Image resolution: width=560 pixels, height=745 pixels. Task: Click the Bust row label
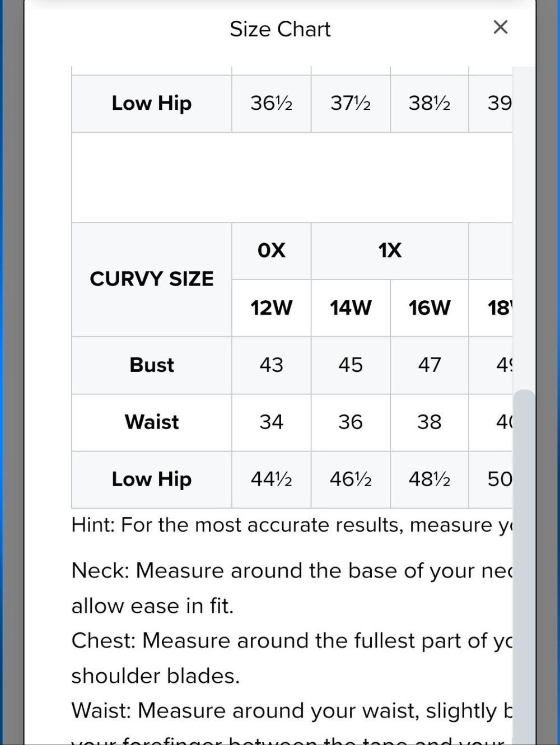[152, 365]
